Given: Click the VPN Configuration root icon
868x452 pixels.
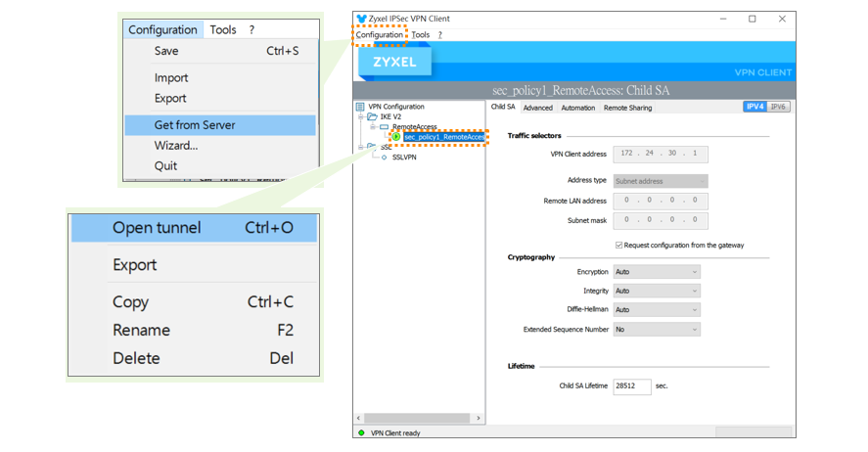Looking at the screenshot, I should tap(360, 107).
